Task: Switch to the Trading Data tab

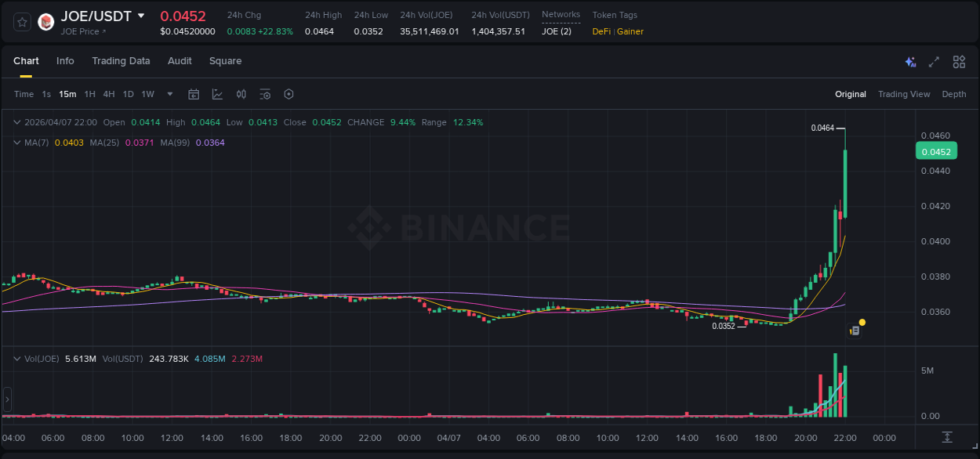Action: (121, 61)
